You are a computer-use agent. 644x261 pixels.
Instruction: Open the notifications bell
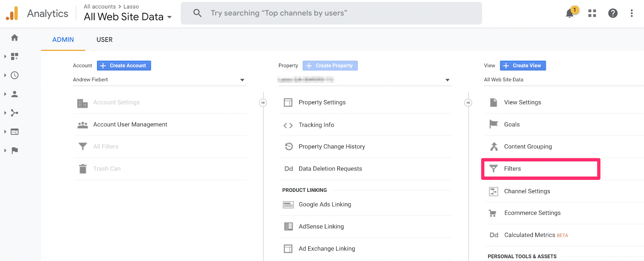coord(570,13)
